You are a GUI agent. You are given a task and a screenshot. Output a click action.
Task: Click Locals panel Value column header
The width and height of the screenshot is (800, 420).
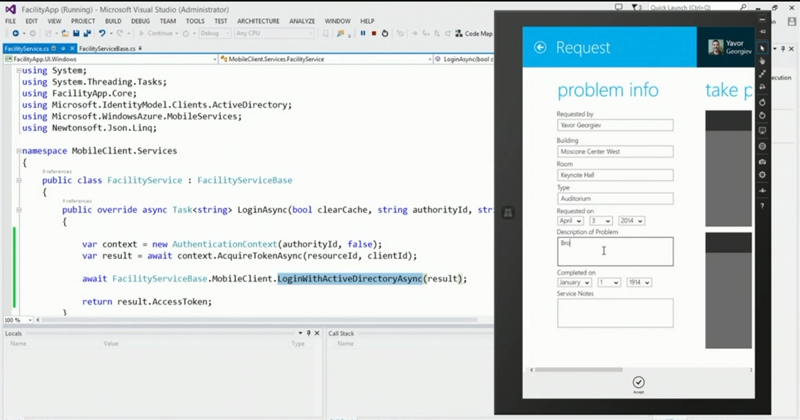(111, 343)
